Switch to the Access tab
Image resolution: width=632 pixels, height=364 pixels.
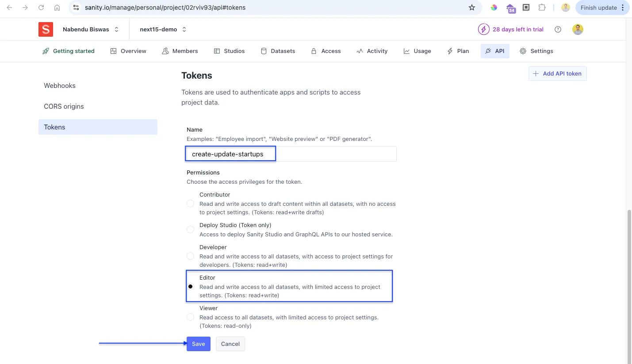(x=326, y=51)
